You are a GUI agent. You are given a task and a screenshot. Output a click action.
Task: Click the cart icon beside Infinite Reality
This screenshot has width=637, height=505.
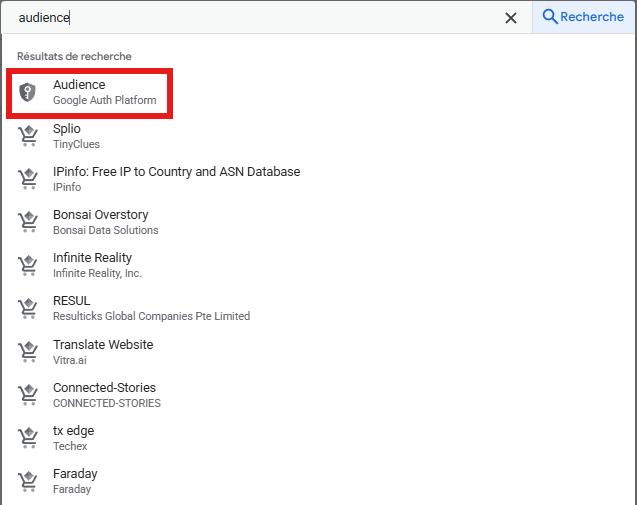tap(28, 265)
